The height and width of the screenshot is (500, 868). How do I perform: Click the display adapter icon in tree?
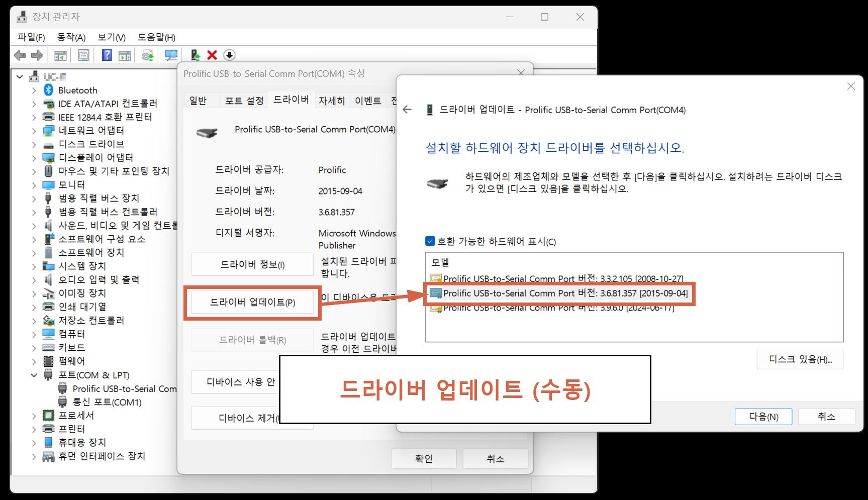click(49, 158)
